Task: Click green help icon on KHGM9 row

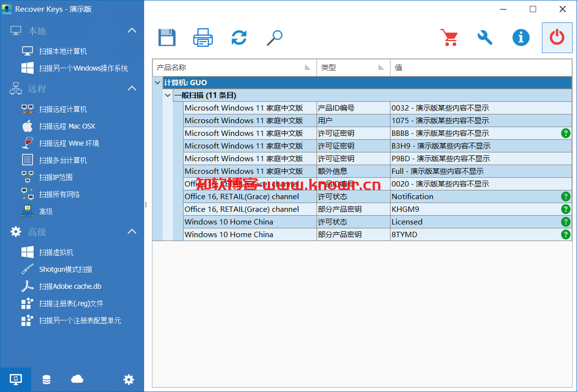Action: tap(566, 209)
